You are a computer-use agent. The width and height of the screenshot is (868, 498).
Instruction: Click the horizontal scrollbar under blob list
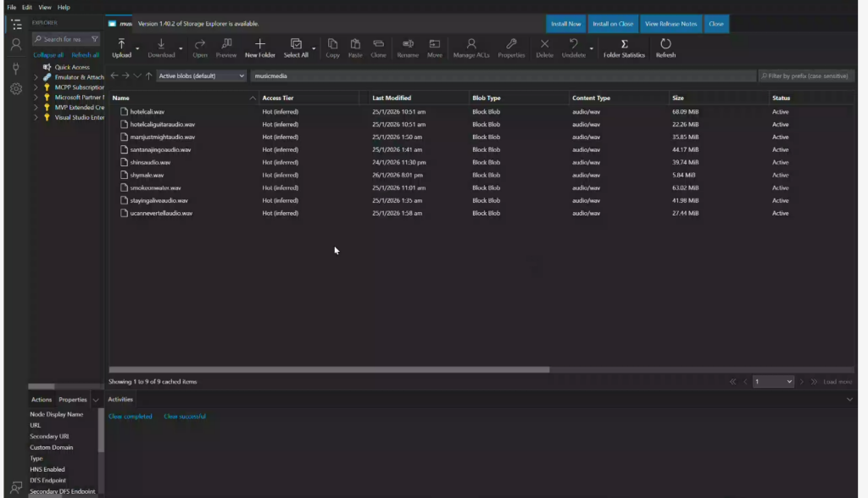(329, 370)
